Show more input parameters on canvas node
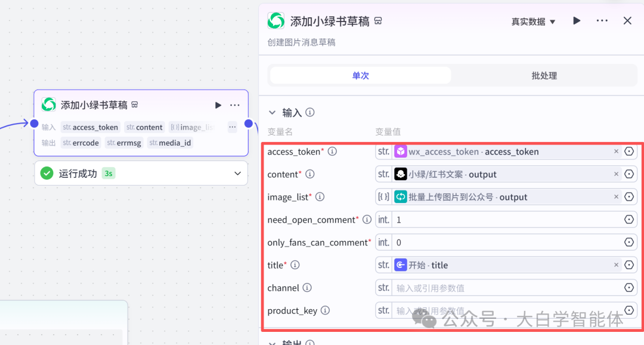 pyautogui.click(x=232, y=127)
